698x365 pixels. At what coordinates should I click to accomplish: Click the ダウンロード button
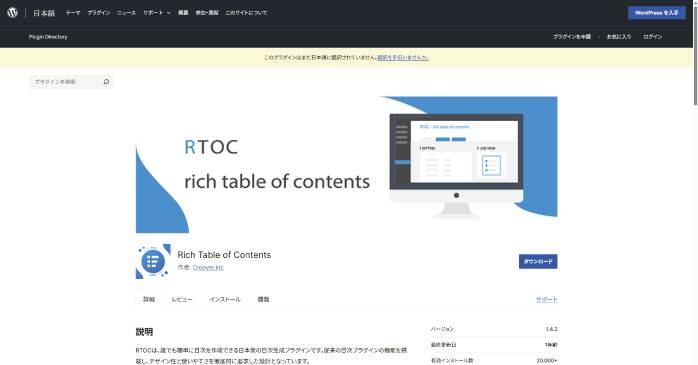pos(538,262)
